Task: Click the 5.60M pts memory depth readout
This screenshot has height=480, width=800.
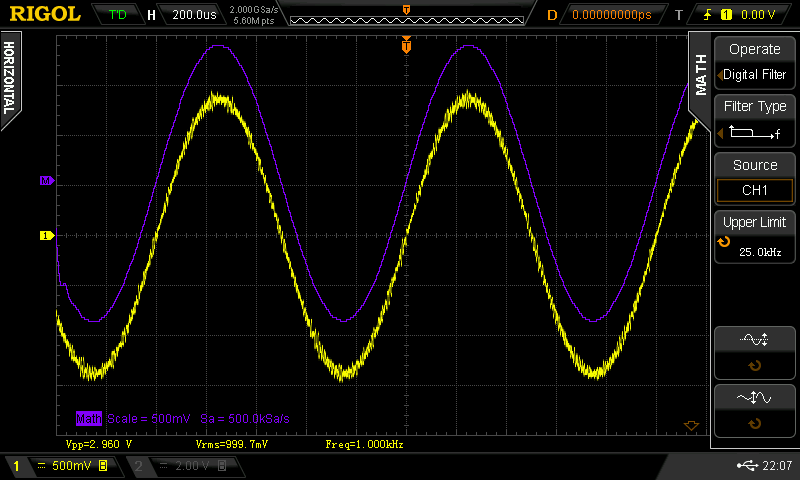Action: tap(254, 21)
